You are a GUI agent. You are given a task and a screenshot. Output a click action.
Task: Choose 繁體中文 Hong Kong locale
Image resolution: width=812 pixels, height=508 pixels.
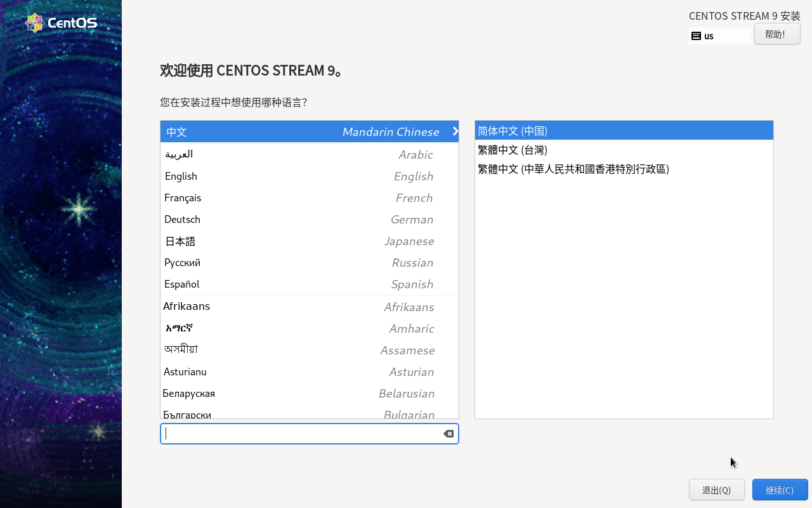pos(624,169)
